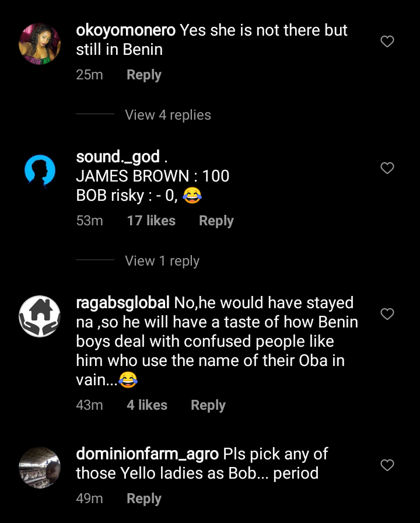Open the sound._god username link
420x523 pixels.
[x=118, y=157]
